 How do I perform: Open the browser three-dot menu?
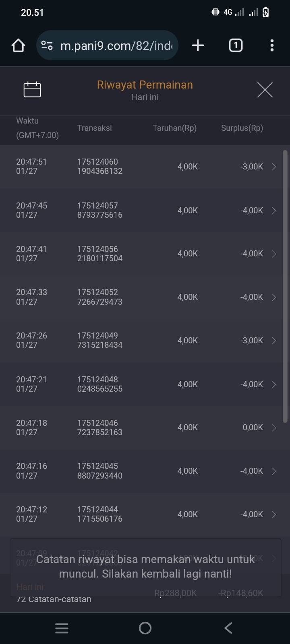[272, 45]
